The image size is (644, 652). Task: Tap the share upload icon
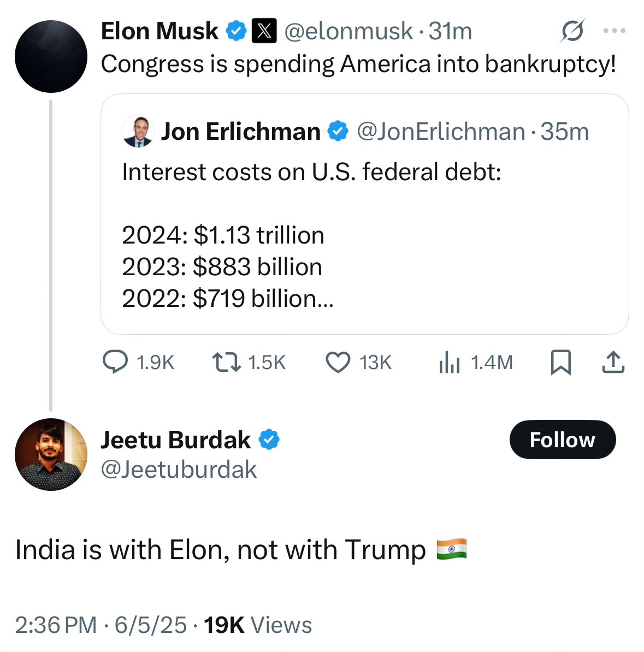click(x=613, y=361)
